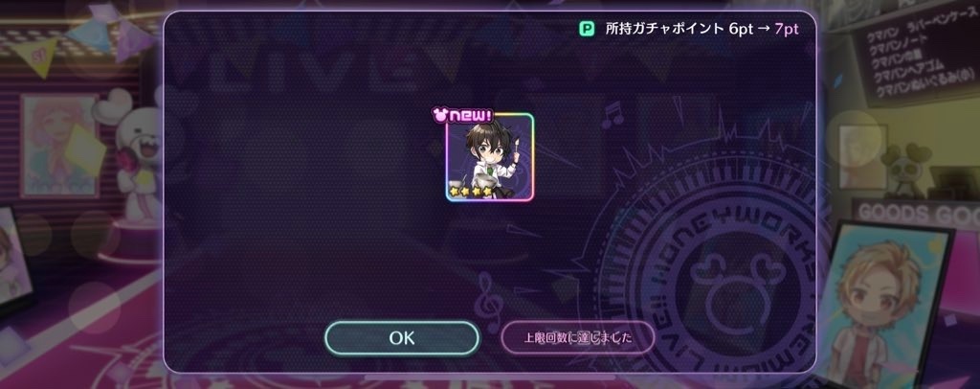The image size is (980, 389).
Task: Tap the small photo frame beside panda
Action: [862, 156]
